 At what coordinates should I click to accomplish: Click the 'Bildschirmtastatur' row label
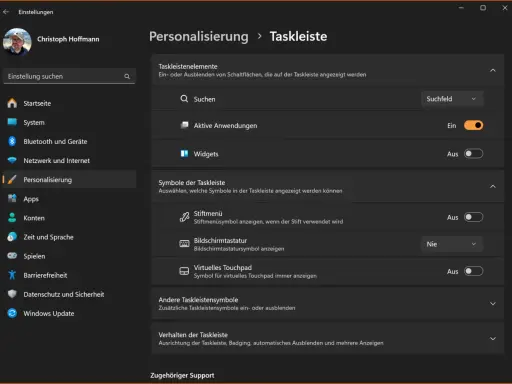220,241
